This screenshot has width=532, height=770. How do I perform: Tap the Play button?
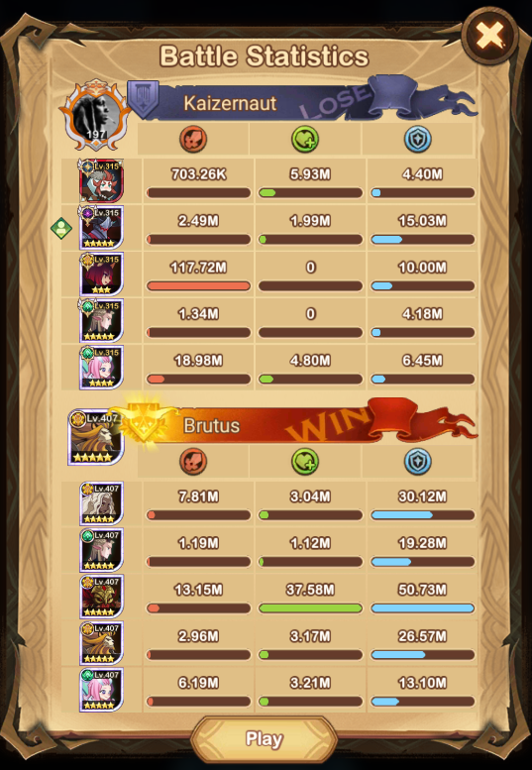click(x=265, y=738)
